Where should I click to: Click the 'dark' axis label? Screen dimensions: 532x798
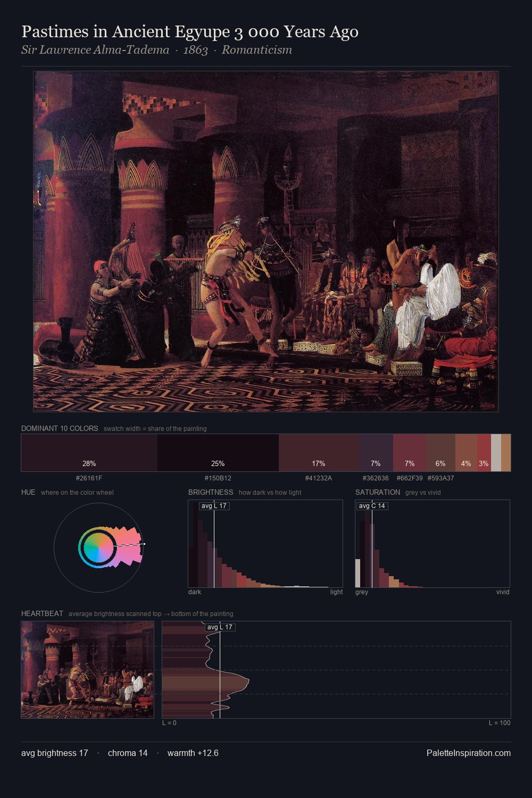tap(195, 592)
